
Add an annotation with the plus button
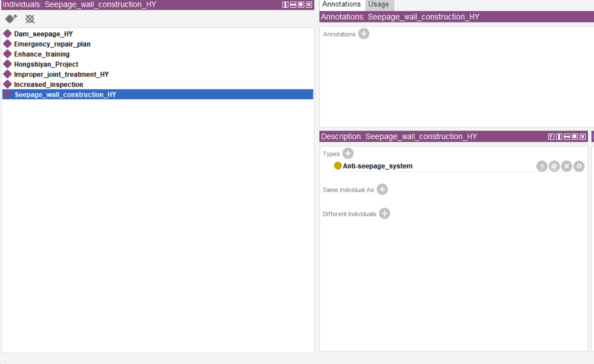pos(364,34)
